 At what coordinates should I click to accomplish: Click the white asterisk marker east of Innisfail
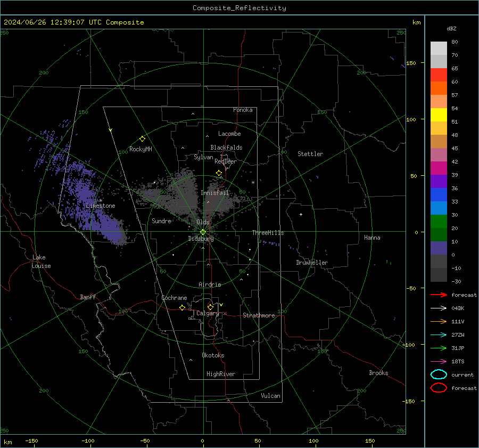[253, 183]
